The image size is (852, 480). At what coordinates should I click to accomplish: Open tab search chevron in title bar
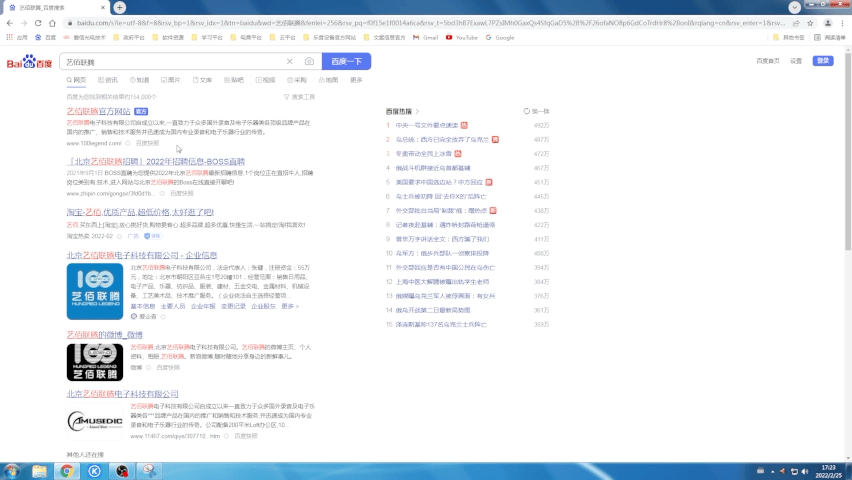tap(794, 7)
